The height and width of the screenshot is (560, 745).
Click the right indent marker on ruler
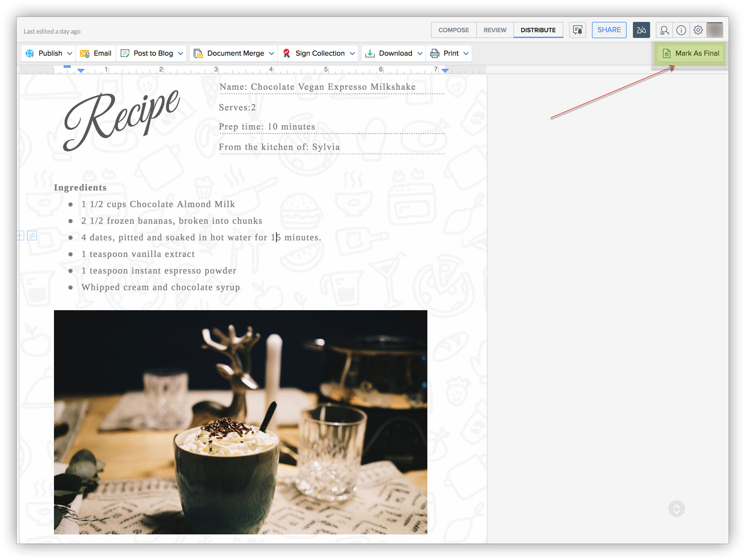pyautogui.click(x=445, y=70)
